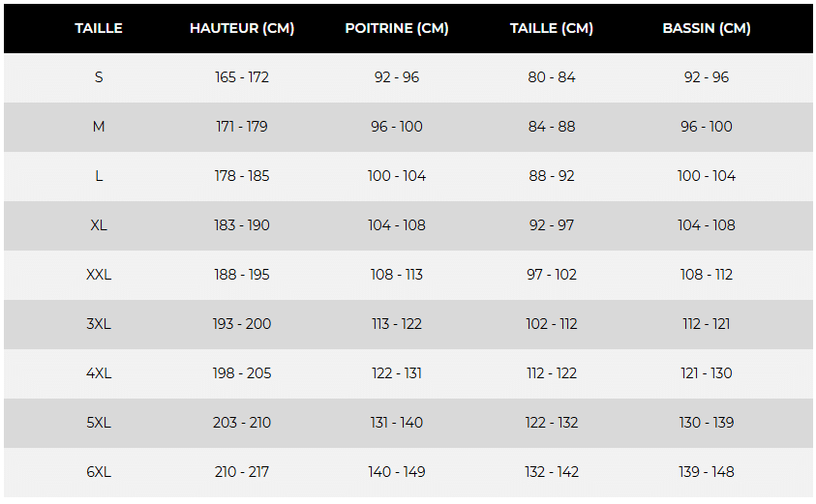
Task: Select the M size row label
Action: coord(99,127)
